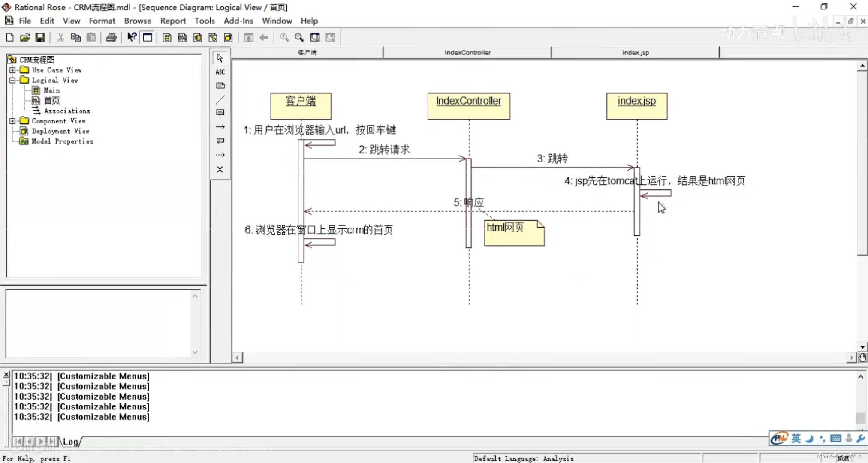Expand the Component View node

click(x=12, y=121)
